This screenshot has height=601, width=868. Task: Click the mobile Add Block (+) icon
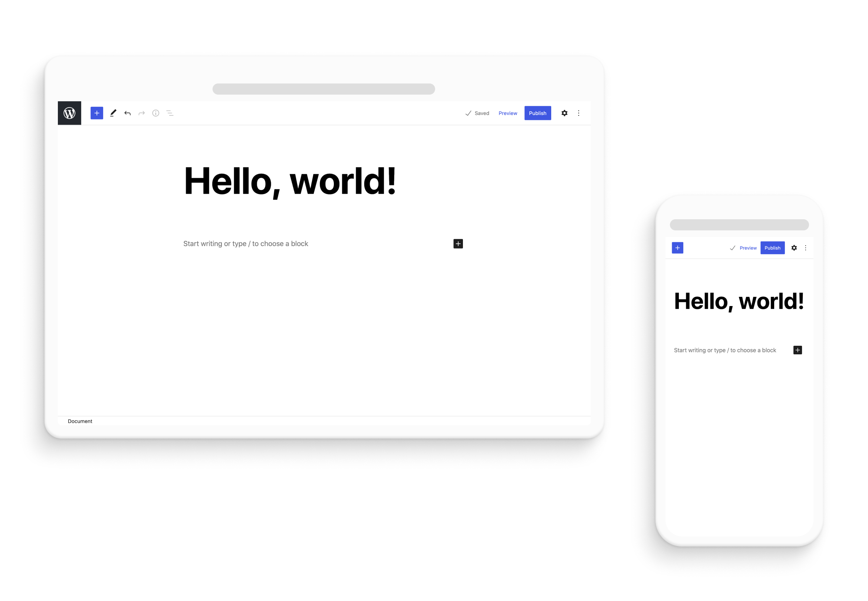(x=677, y=247)
